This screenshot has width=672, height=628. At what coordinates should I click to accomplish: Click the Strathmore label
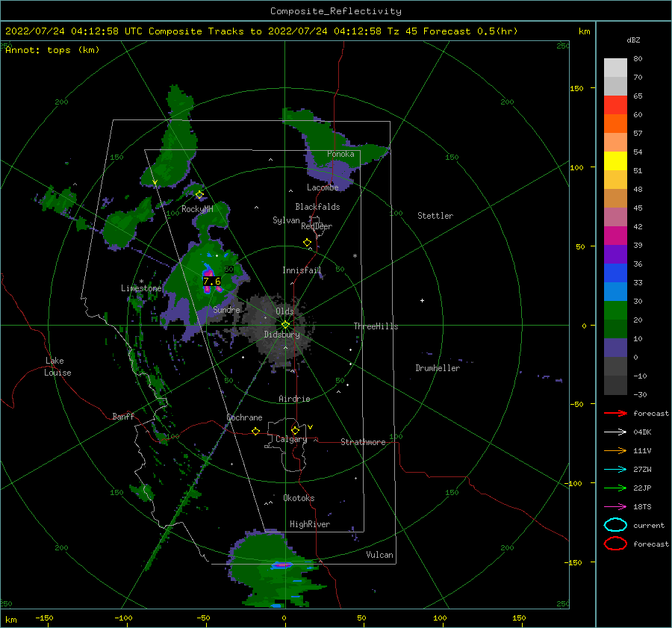363,442
